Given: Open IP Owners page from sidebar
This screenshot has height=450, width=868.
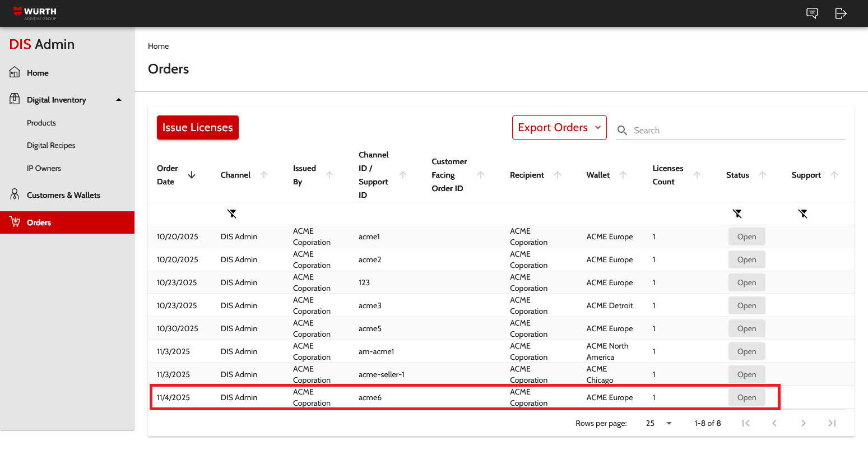Looking at the screenshot, I should [x=44, y=168].
